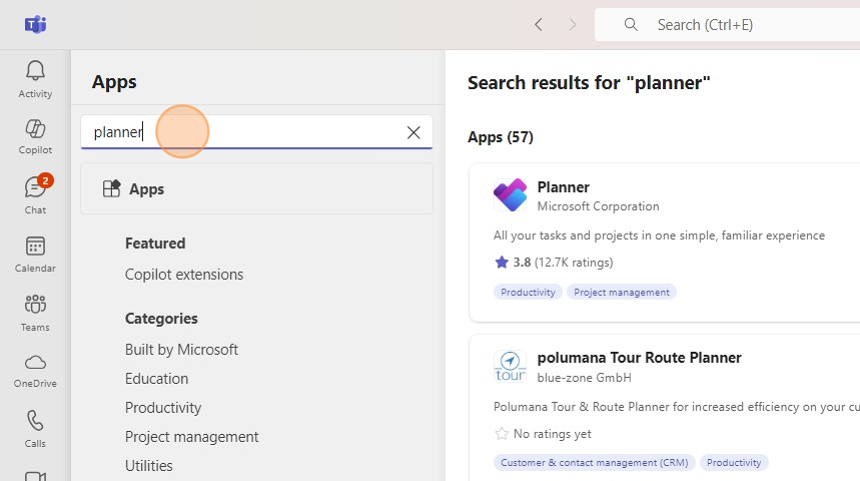Filter by Built by Microsoft category
860x481 pixels.
(181, 350)
